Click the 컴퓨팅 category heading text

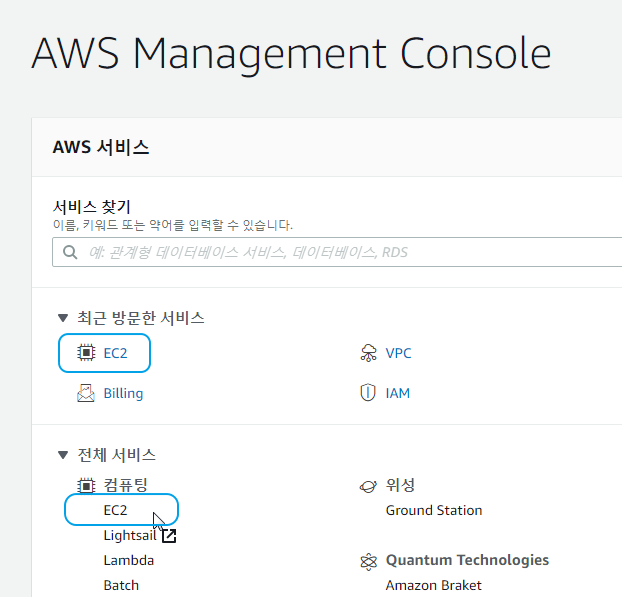coord(125,485)
